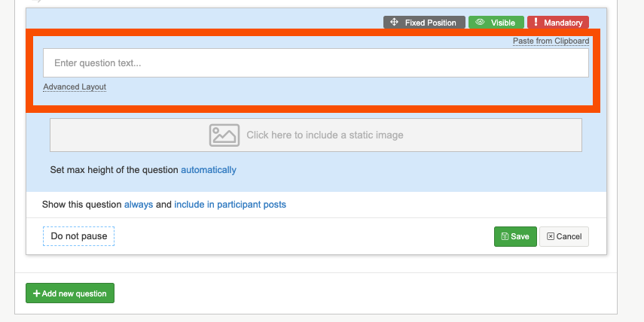Click 'Click here to include a static image'

(x=325, y=135)
